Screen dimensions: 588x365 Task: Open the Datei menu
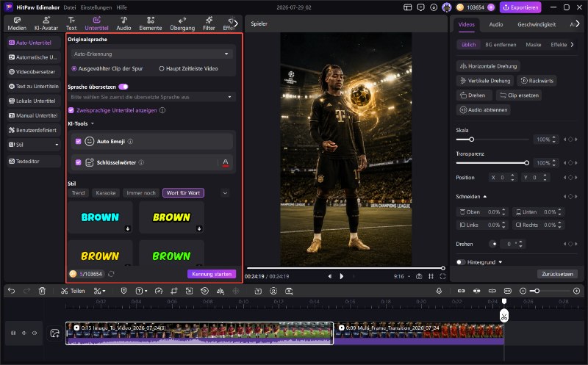[x=69, y=7]
